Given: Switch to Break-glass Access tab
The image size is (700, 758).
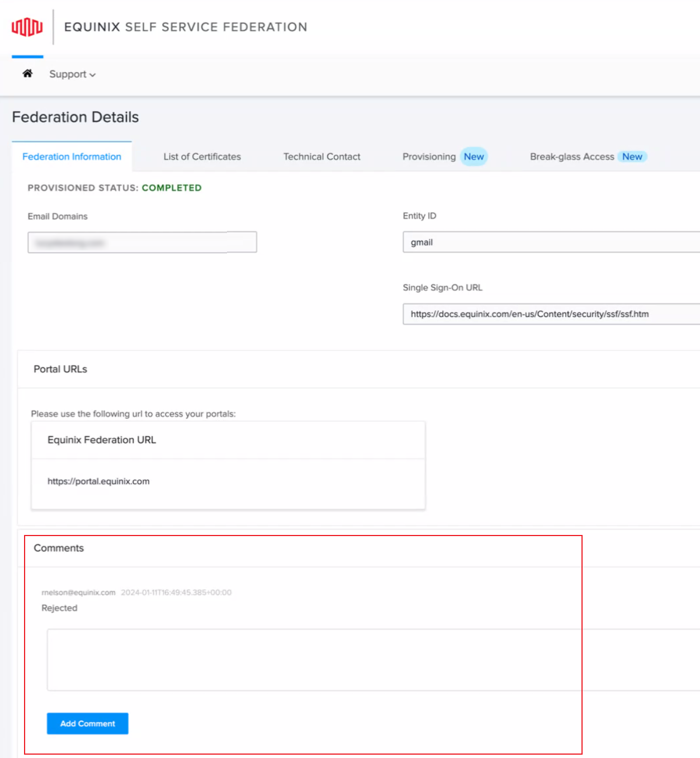Looking at the screenshot, I should [588, 157].
